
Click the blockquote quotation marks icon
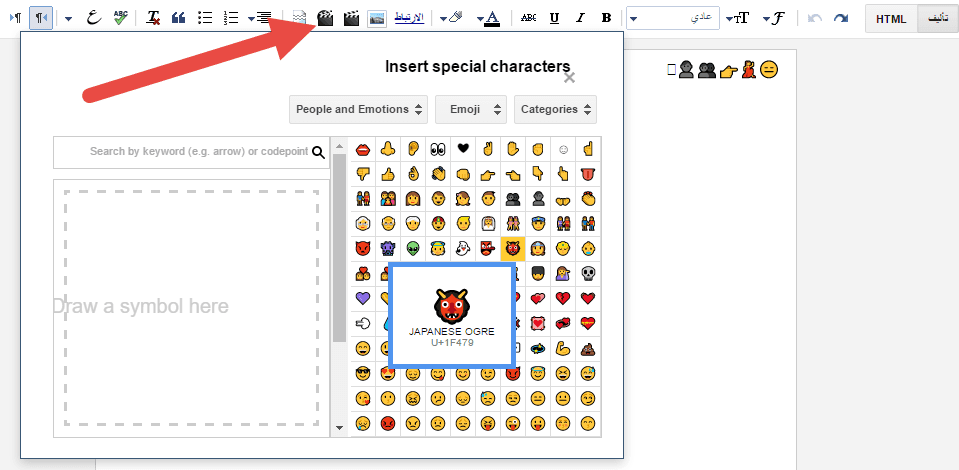click(x=179, y=18)
